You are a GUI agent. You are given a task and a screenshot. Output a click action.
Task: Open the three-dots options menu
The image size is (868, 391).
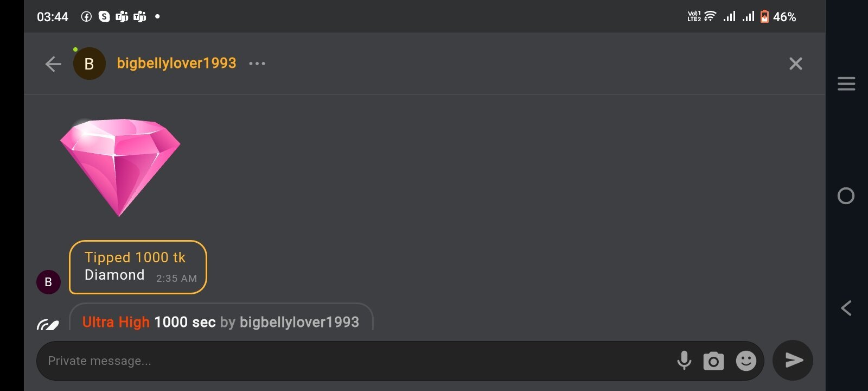257,64
